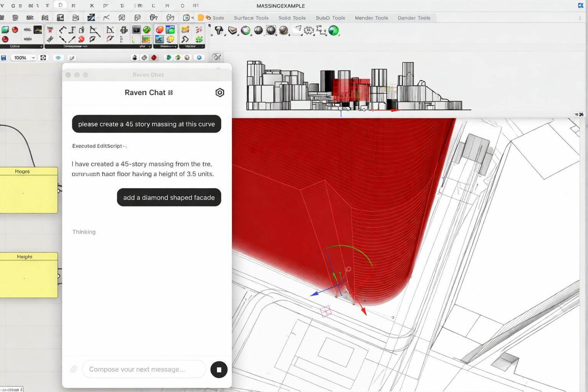Open the Mender Tools tab
The image size is (588, 392).
pyautogui.click(x=371, y=18)
